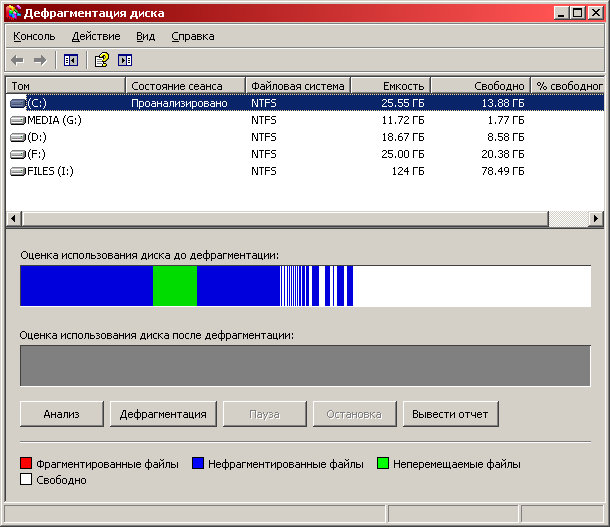The image size is (610, 527).
Task: Sort volumes by Емкость column header
Action: pyautogui.click(x=391, y=86)
